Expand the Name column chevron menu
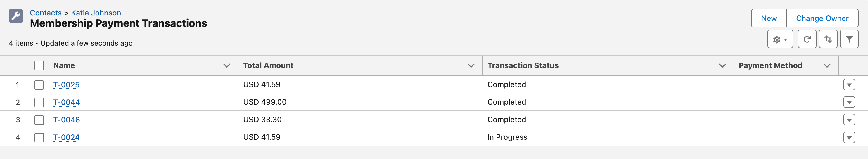 (227, 65)
